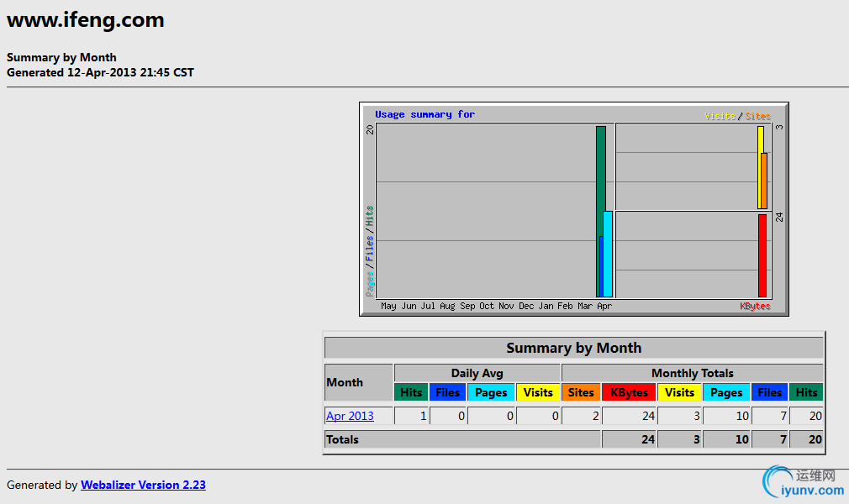
Task: Click the red KBytes column header
Action: (x=629, y=392)
